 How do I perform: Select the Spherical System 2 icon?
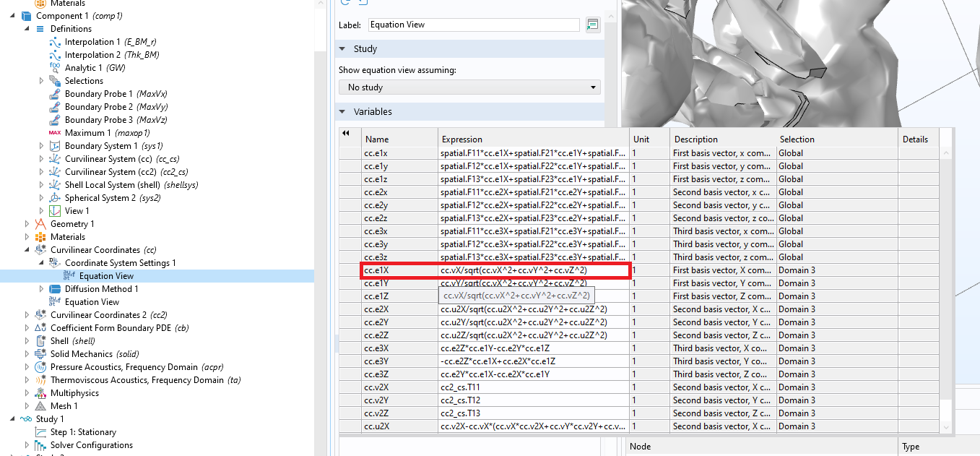tap(55, 198)
